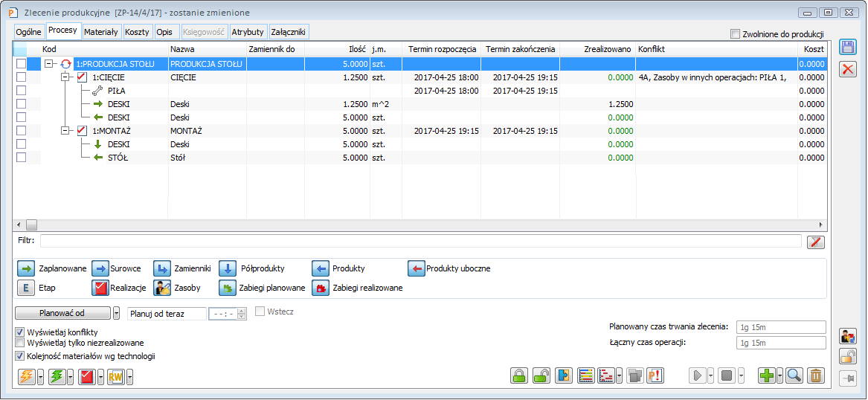Image resolution: width=868 pixels, height=400 pixels.
Task: Clear filter with the filter eraser icon
Action: [x=816, y=241]
